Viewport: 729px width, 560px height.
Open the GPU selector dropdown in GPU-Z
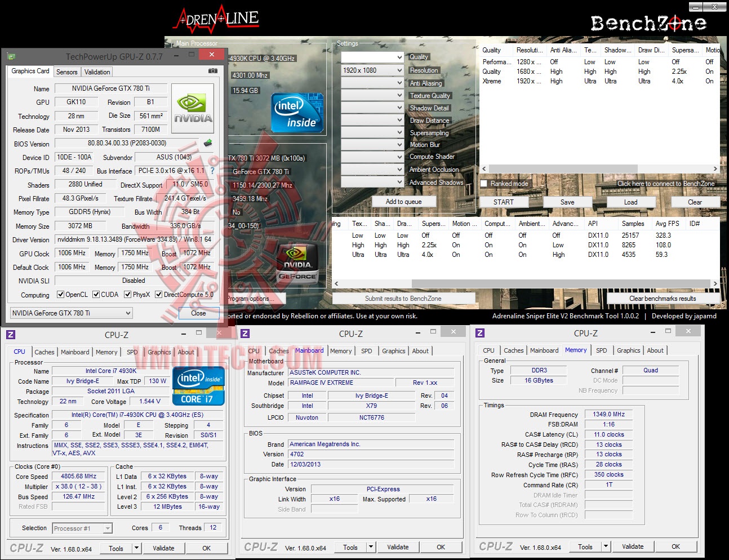(72, 313)
